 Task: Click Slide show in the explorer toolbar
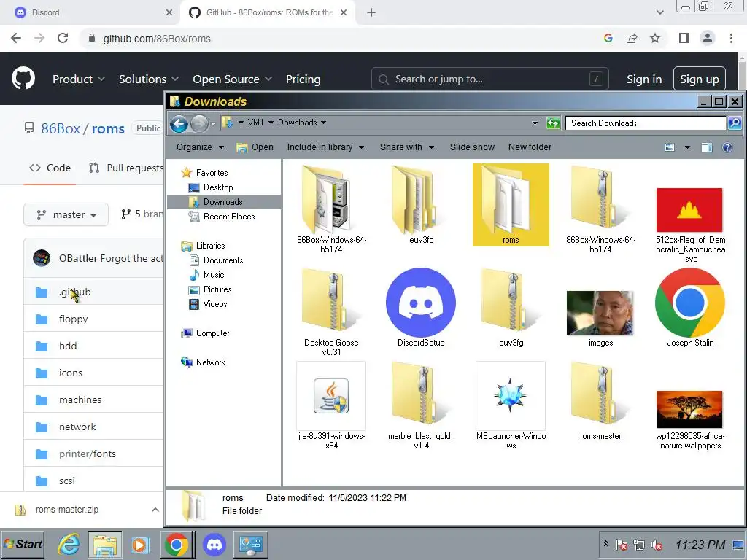472,147
